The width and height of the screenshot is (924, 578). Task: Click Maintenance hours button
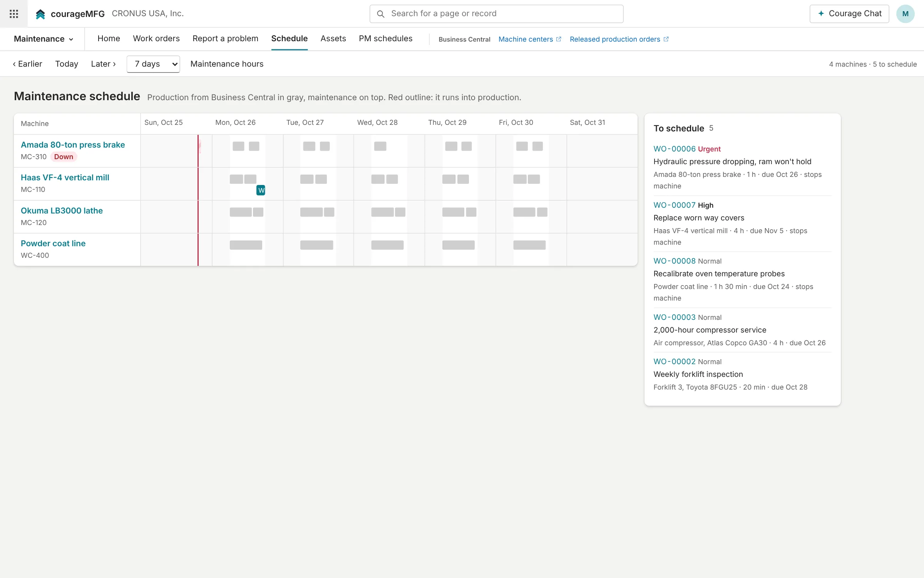tap(227, 64)
